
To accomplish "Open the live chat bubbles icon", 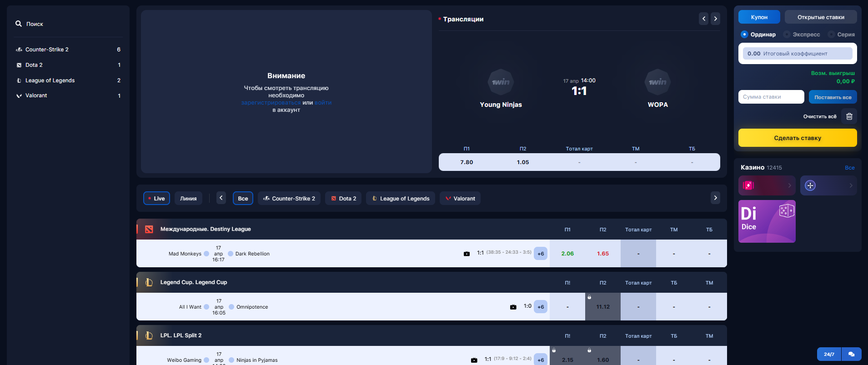I will (x=852, y=354).
